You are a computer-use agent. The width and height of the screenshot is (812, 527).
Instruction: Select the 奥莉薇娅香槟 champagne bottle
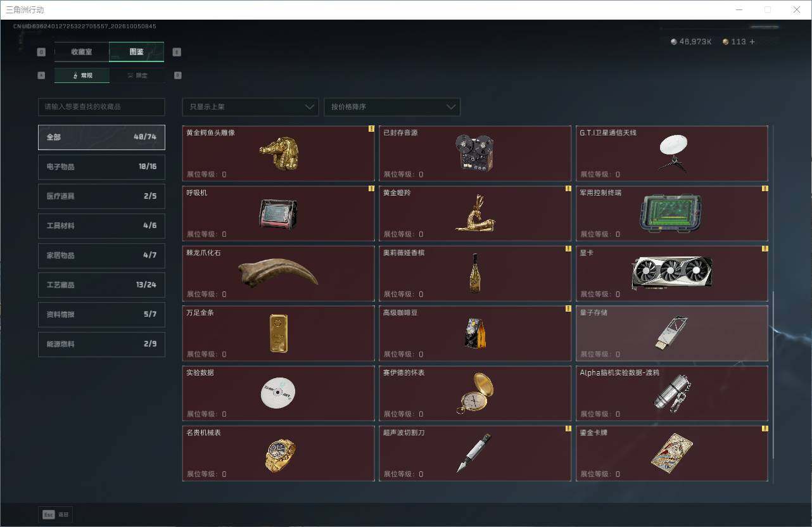[475, 273]
